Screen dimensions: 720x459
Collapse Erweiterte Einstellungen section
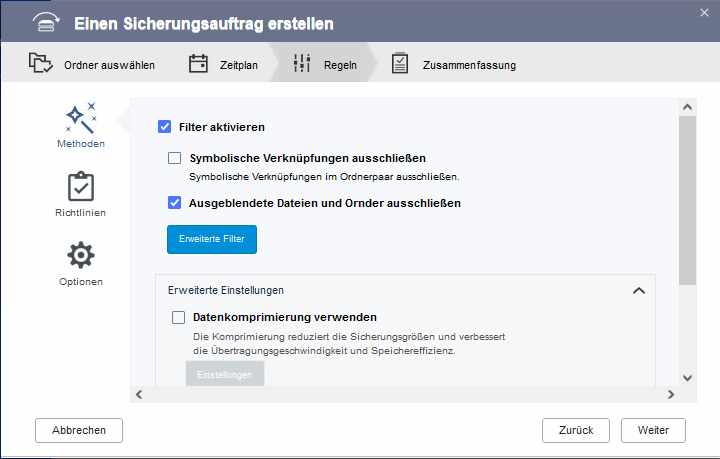(639, 291)
